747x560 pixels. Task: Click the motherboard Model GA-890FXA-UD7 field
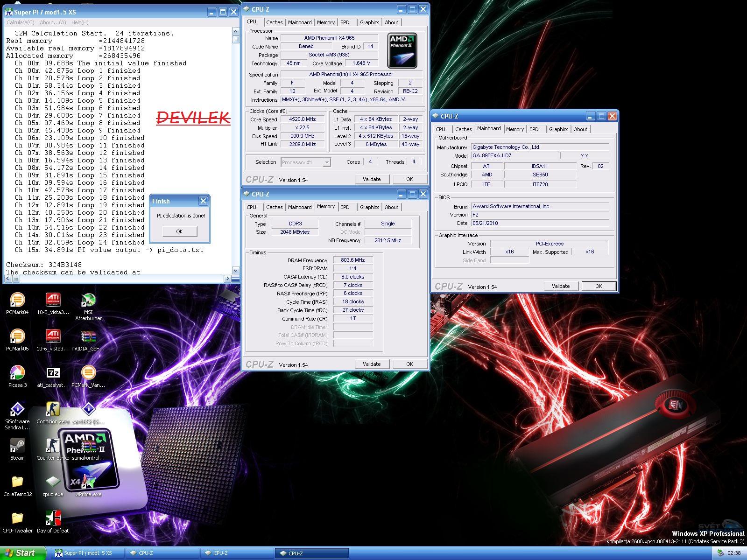tap(514, 156)
